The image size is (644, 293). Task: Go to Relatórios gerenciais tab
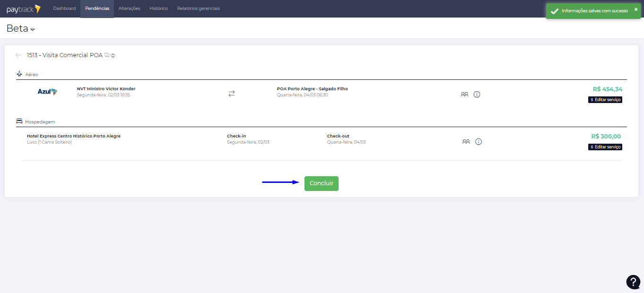click(199, 9)
